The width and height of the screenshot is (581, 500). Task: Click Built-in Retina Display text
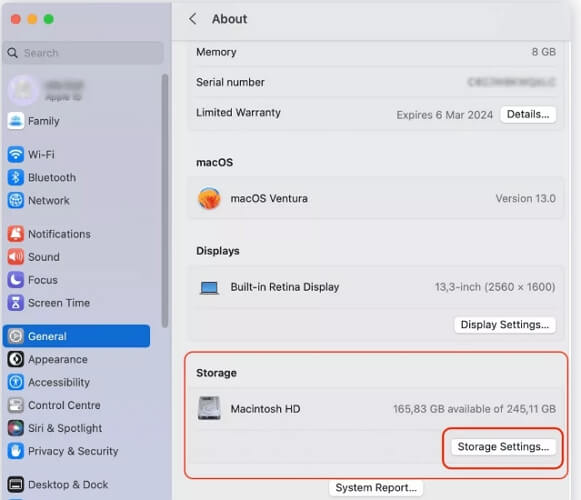point(285,287)
